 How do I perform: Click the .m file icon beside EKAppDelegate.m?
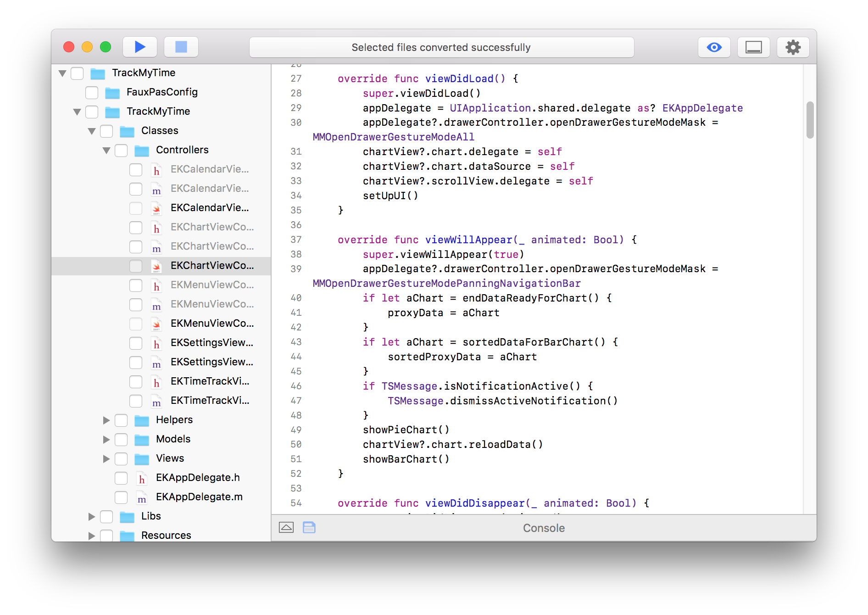[x=142, y=497]
